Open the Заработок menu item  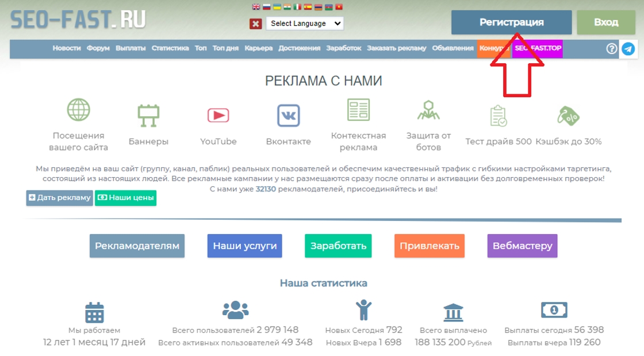pyautogui.click(x=344, y=48)
